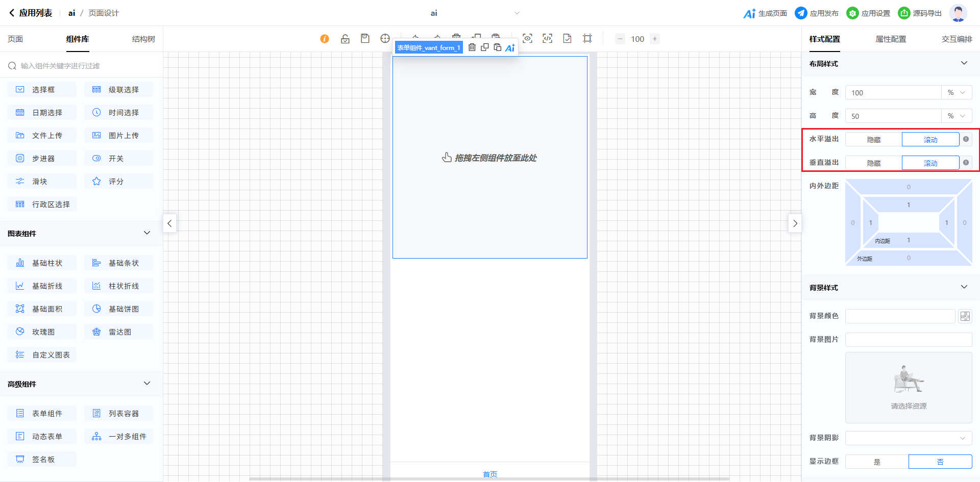Click the save (floppy disk) toolbar icon
The height and width of the screenshot is (482, 980).
coord(365,39)
